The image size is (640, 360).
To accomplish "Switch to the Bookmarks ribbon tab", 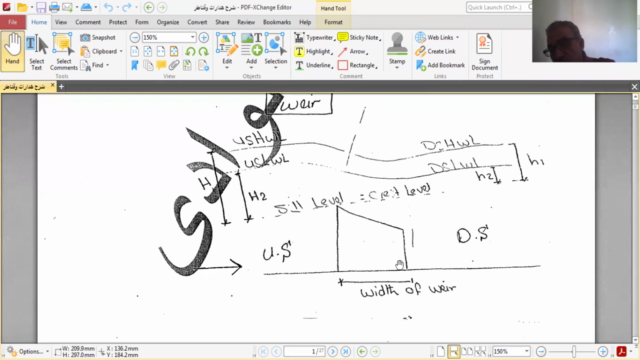I will pyautogui.click(x=277, y=22).
